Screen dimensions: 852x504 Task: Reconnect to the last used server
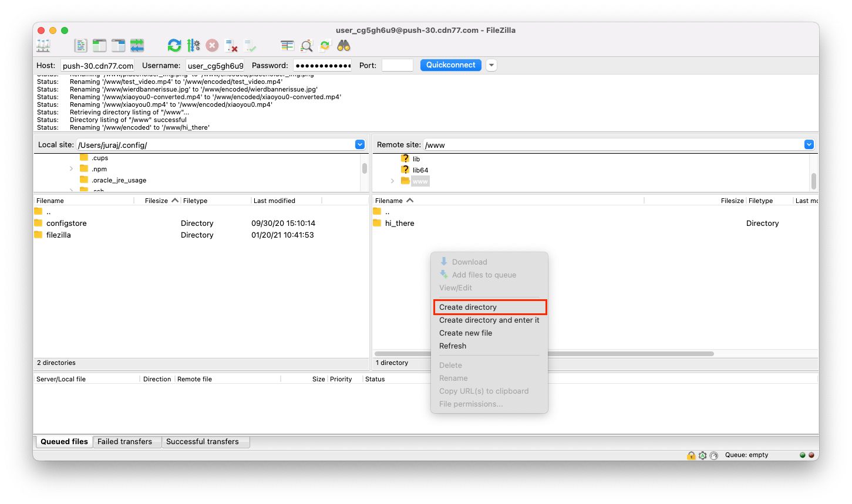pos(251,46)
